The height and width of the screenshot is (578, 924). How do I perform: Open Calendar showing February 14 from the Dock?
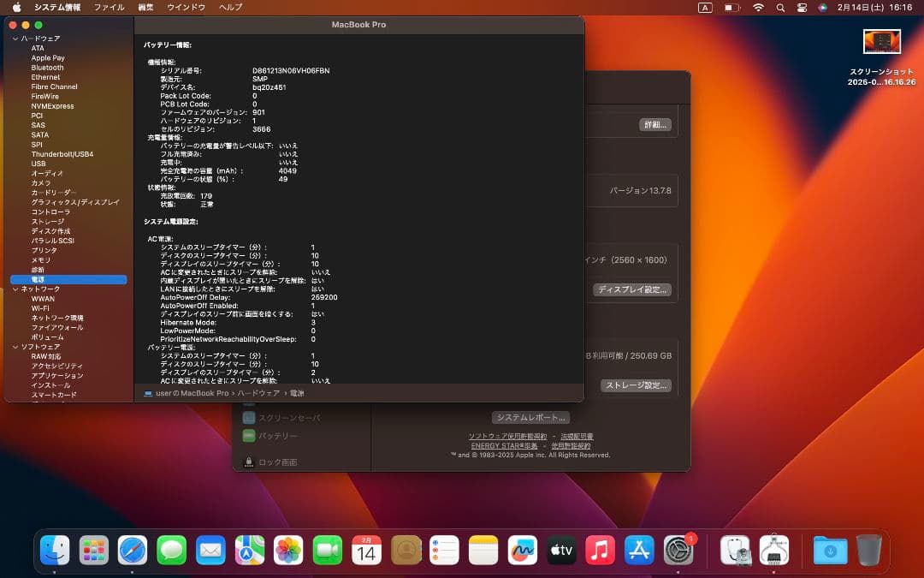click(x=366, y=551)
